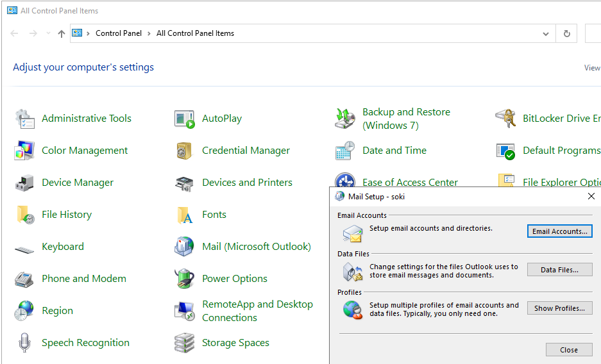
Task: Click the Show Profiles... button
Action: click(x=559, y=308)
